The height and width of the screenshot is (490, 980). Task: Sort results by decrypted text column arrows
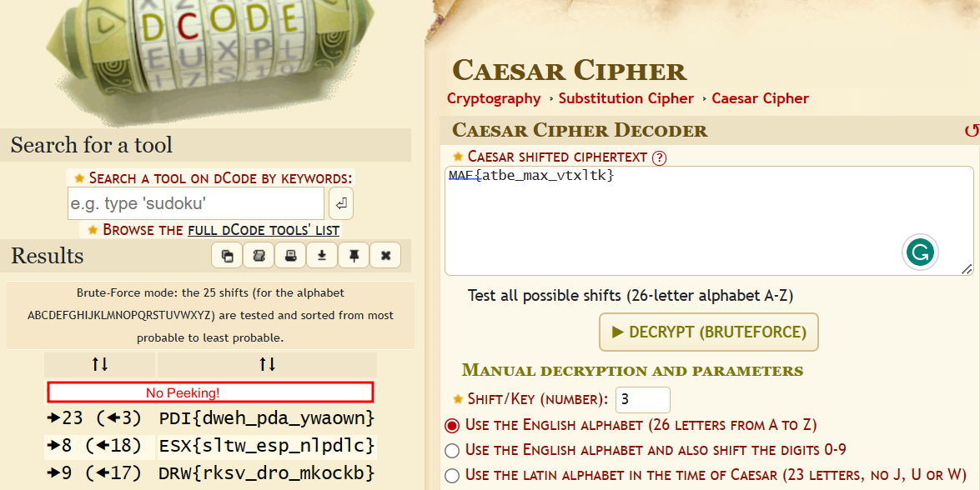pyautogui.click(x=268, y=364)
